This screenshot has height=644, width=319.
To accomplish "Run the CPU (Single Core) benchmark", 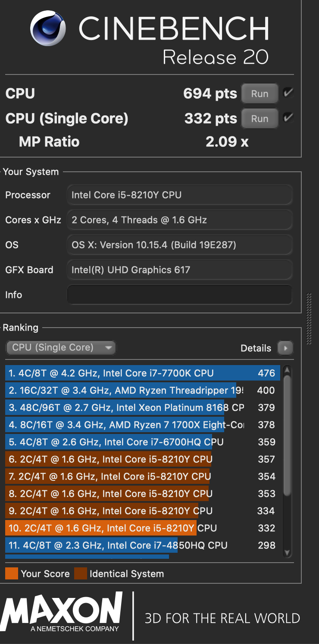I will 260,118.
